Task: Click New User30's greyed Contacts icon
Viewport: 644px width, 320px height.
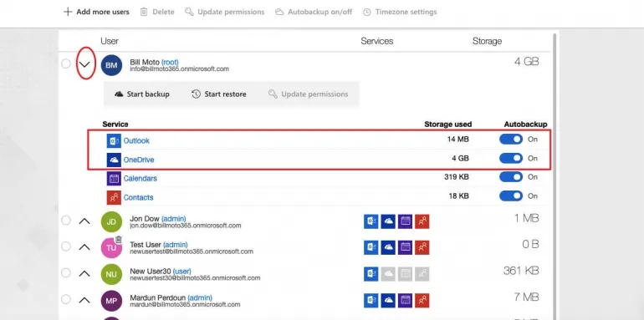Action: pyautogui.click(x=422, y=274)
